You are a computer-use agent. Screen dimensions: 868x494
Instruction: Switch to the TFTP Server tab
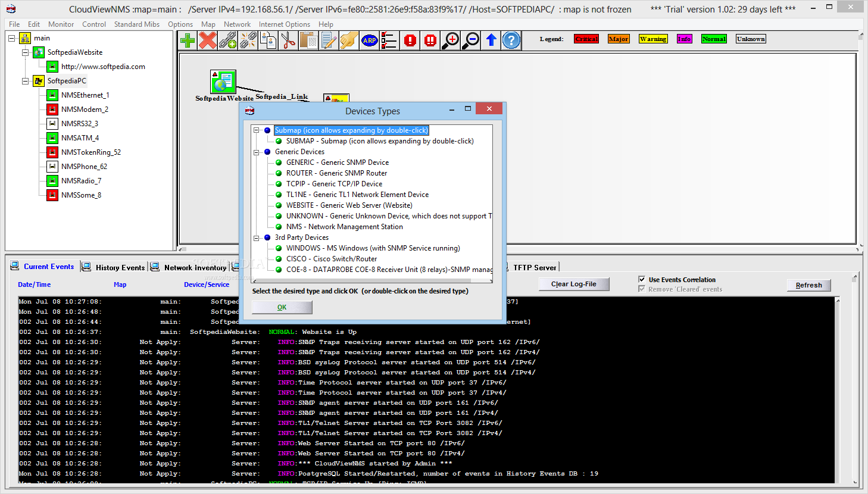click(535, 267)
